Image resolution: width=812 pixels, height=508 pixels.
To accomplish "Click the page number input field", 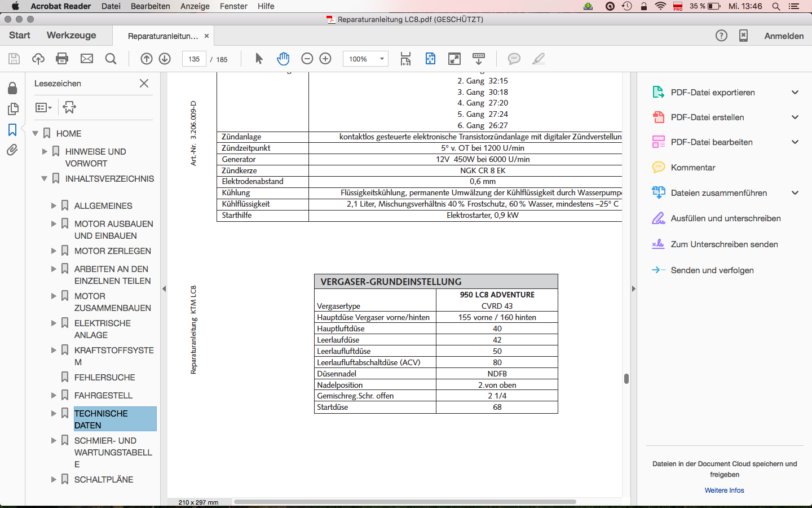I will tap(194, 59).
